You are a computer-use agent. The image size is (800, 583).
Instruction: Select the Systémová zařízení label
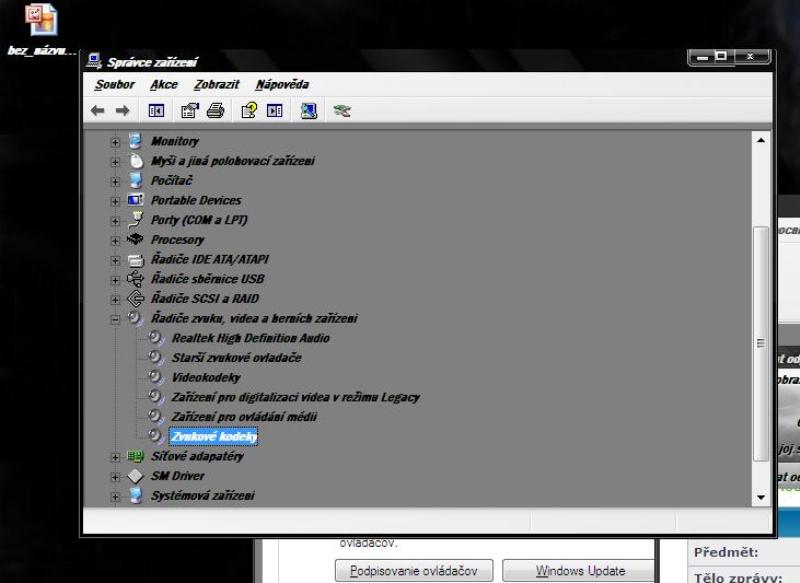203,496
